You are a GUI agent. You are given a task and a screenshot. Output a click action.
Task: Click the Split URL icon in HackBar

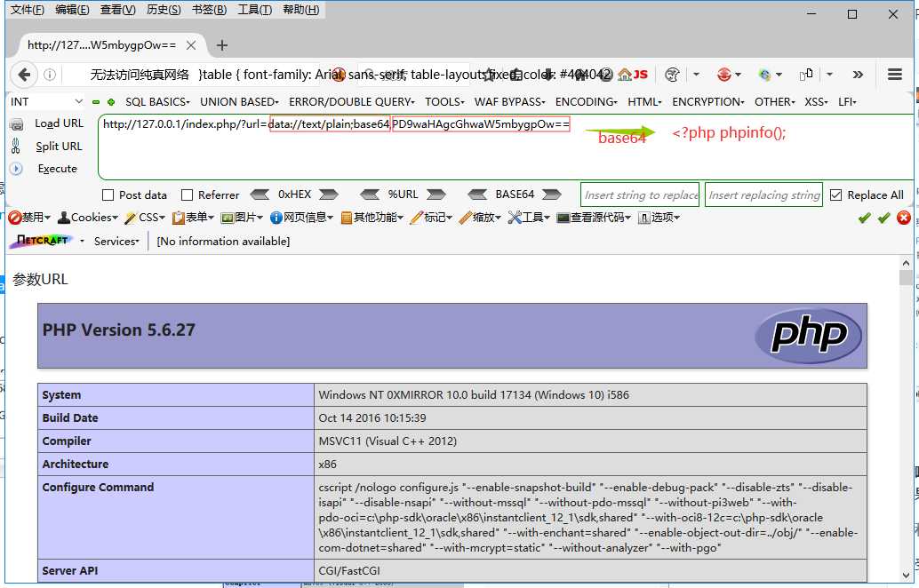[x=16, y=147]
